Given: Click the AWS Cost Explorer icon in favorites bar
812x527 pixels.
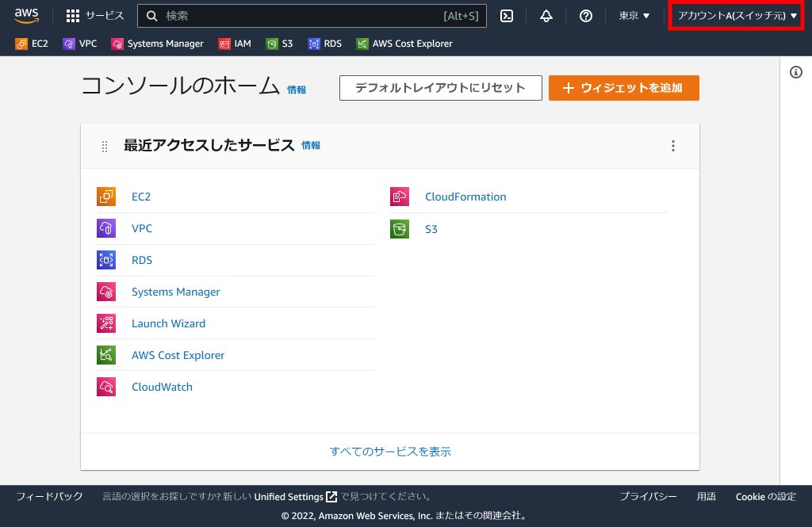Looking at the screenshot, I should [362, 44].
